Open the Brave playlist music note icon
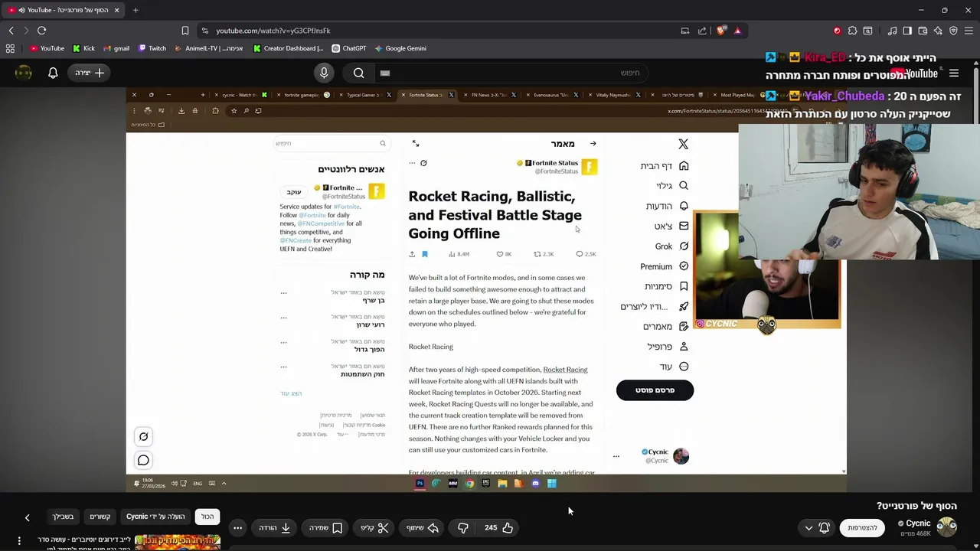This screenshot has height=551, width=980. (892, 31)
